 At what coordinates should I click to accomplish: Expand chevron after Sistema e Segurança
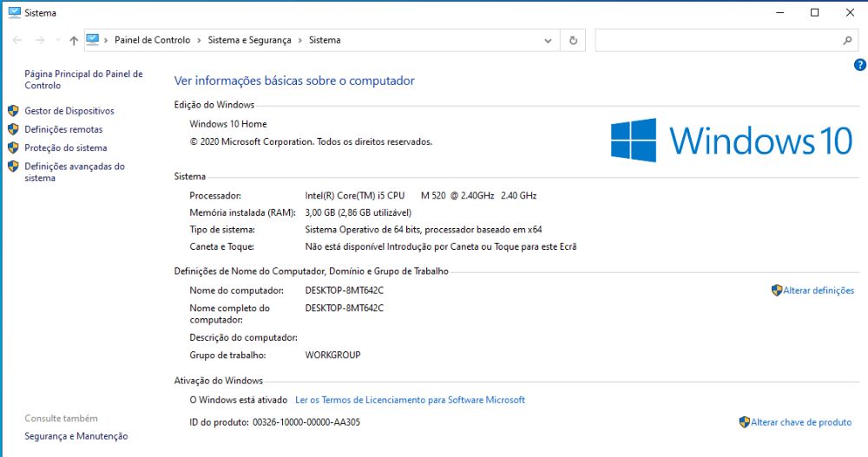coord(300,41)
